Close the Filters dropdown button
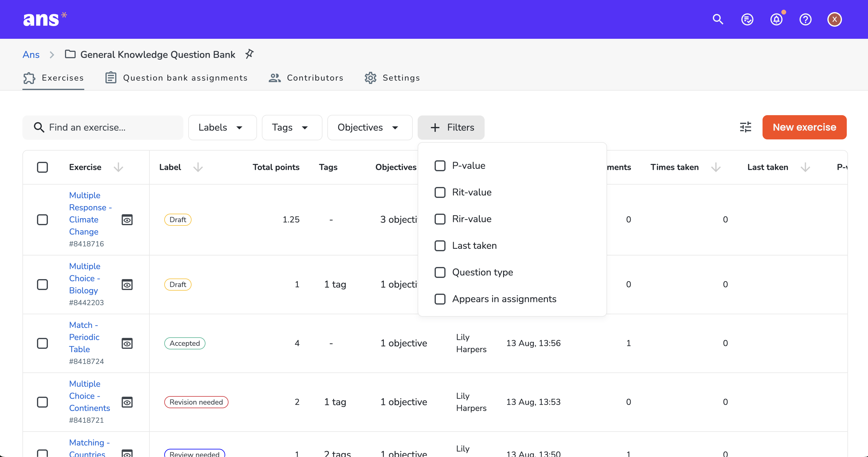Screen dimensions: 868x457 coord(451,127)
